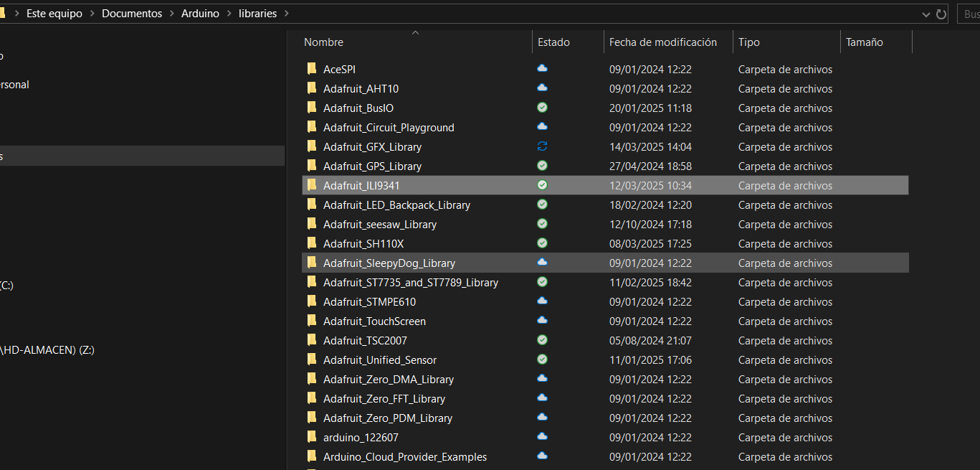Select the Adafruit_AHT10 folder name
This screenshot has height=470, width=980.
(x=361, y=89)
